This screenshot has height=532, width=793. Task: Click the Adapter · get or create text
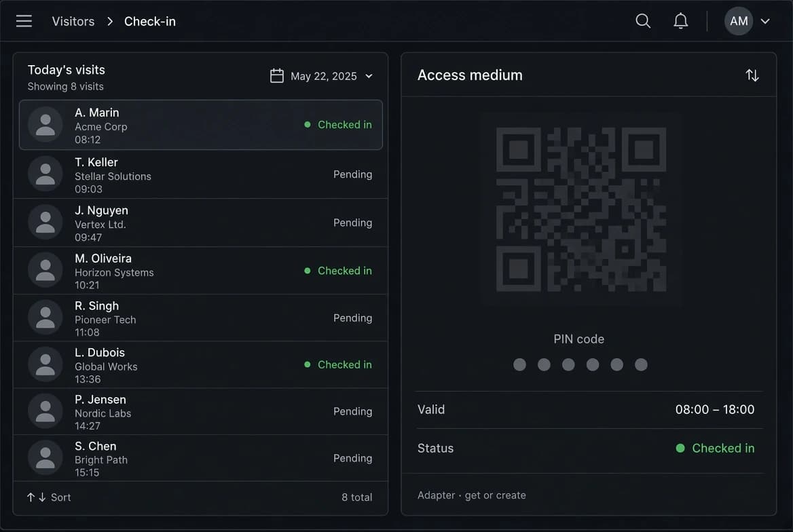[x=471, y=495]
